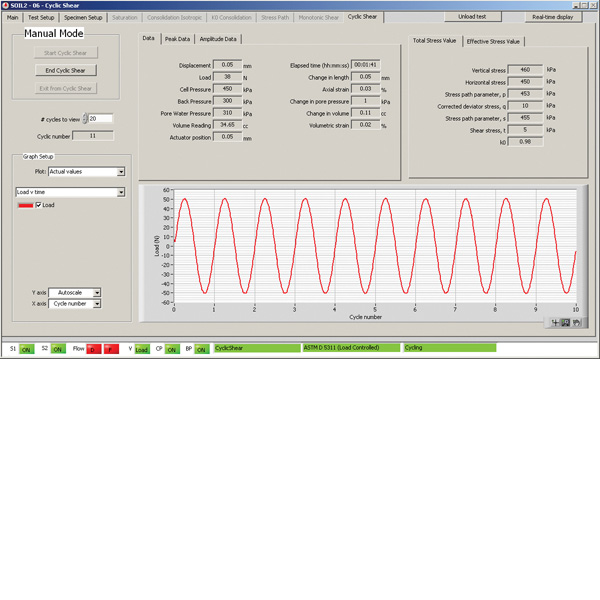Screen dimensions: 600x600
Task: Click the Displacement value 0.05 field
Action: coord(227,65)
